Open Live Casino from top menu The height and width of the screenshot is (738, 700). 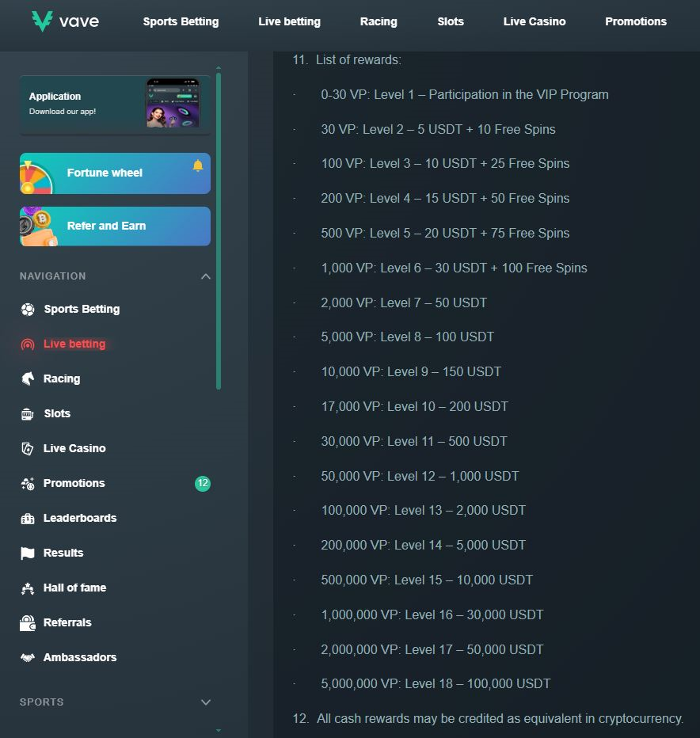tap(534, 21)
